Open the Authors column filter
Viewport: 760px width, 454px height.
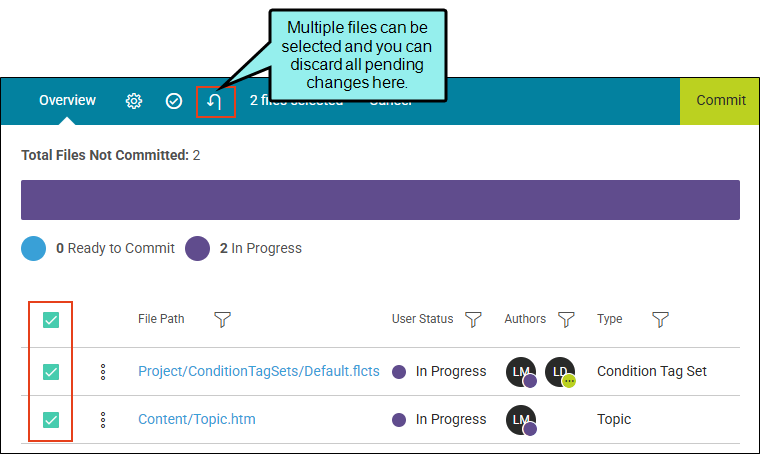pyautogui.click(x=566, y=319)
